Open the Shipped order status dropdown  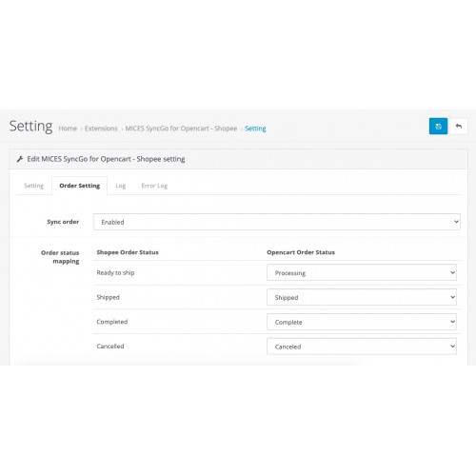tap(362, 297)
